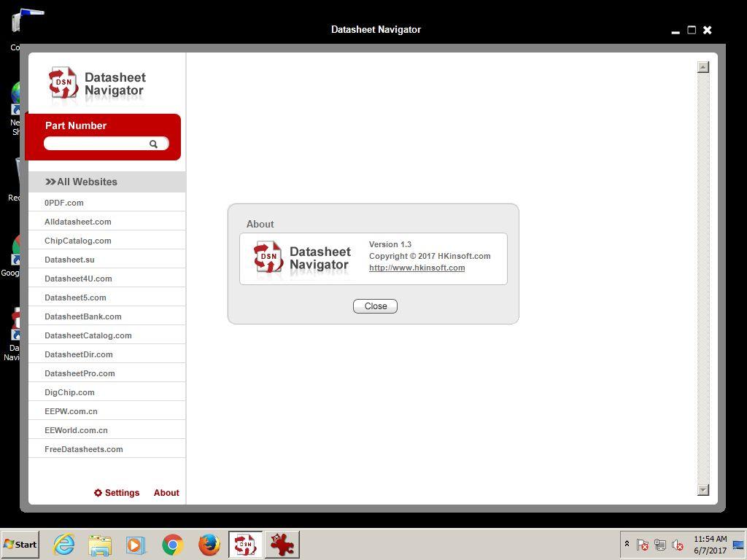This screenshot has height=560, width=747.
Task: Click the About link in sidebar
Action: pyautogui.click(x=166, y=493)
